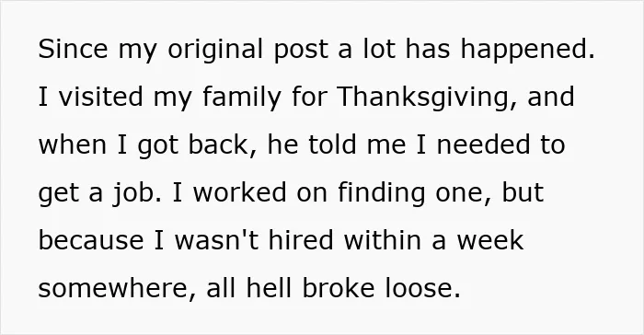Click the word "when" starting third line

pos(73,144)
